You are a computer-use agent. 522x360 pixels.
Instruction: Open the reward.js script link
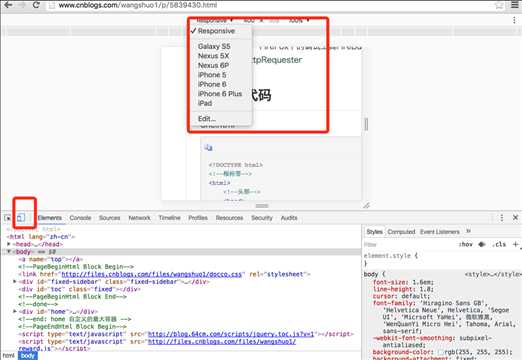tap(222, 341)
